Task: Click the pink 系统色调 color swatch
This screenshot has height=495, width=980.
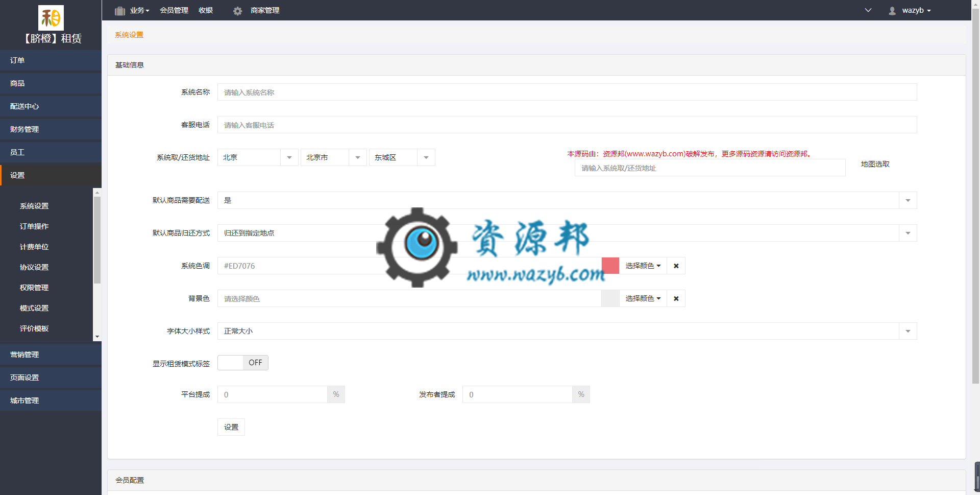Action: click(x=610, y=266)
